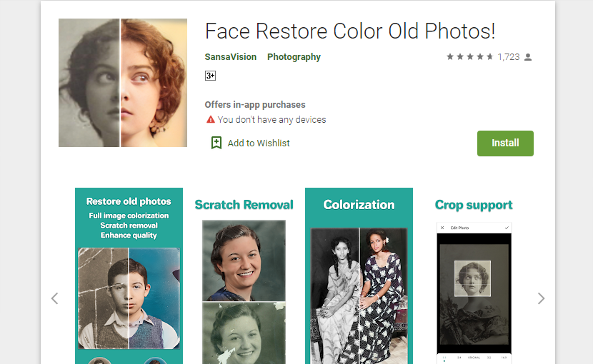Click the green Install button

click(x=505, y=143)
